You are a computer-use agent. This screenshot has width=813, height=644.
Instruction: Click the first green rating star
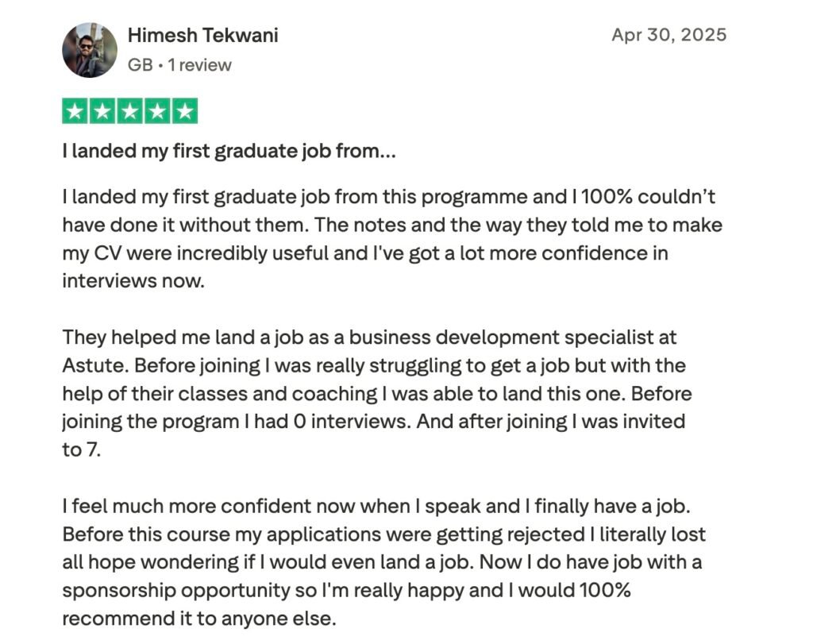pos(75,111)
